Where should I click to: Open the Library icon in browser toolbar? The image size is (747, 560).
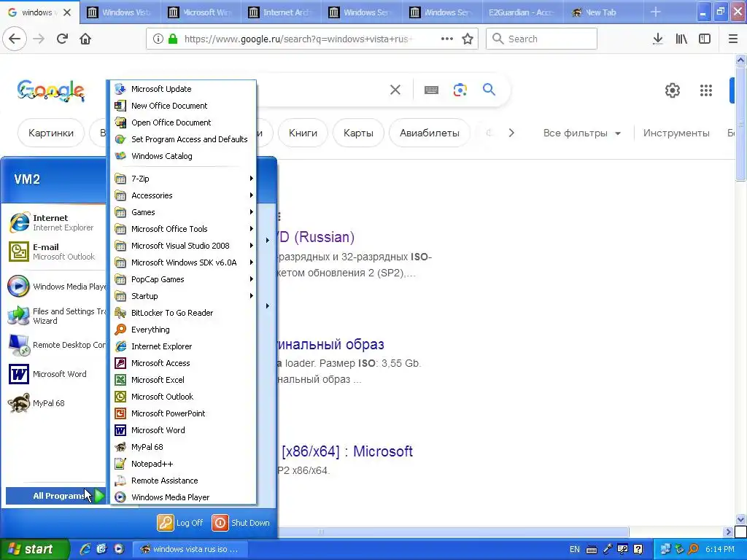pos(681,39)
